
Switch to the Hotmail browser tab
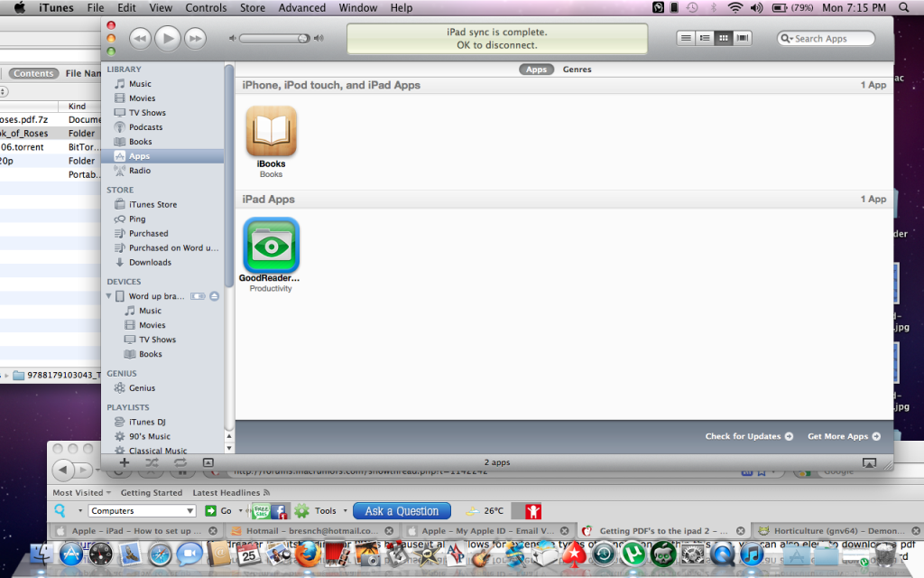(x=312, y=531)
